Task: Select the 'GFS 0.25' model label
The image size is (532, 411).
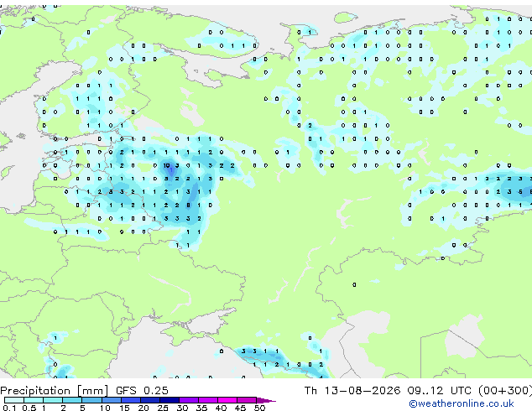Action: pyautogui.click(x=142, y=390)
